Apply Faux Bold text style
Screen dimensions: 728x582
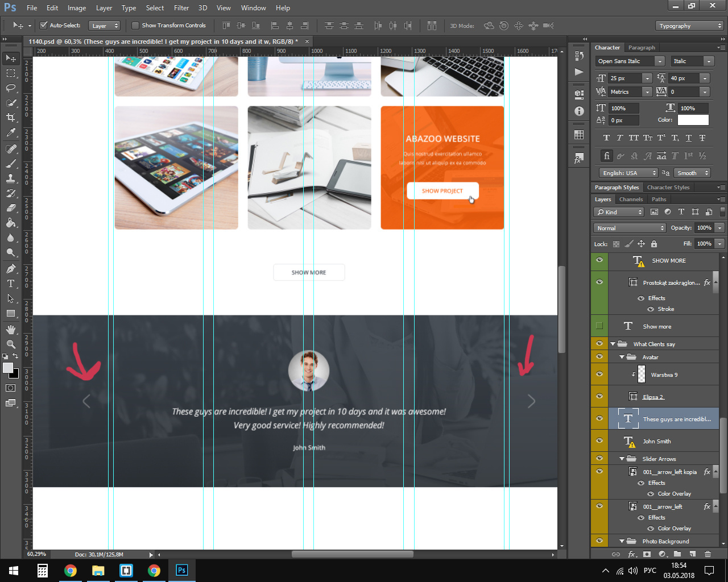coord(606,138)
